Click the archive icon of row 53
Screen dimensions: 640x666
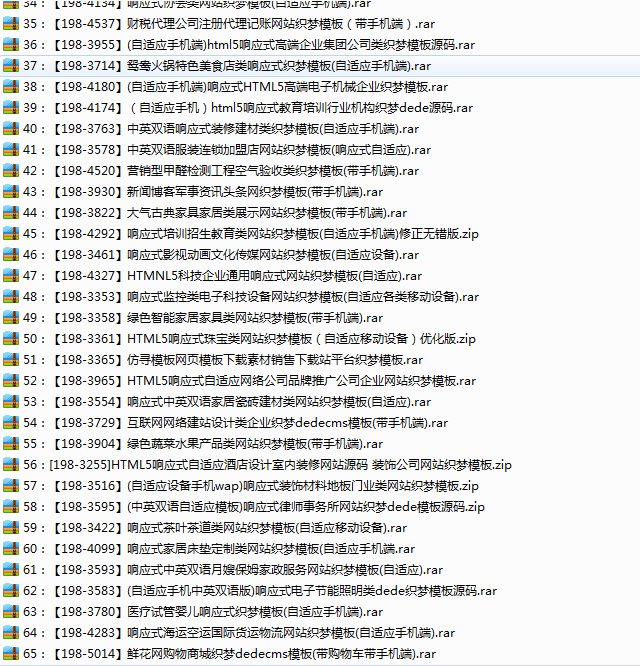point(11,402)
